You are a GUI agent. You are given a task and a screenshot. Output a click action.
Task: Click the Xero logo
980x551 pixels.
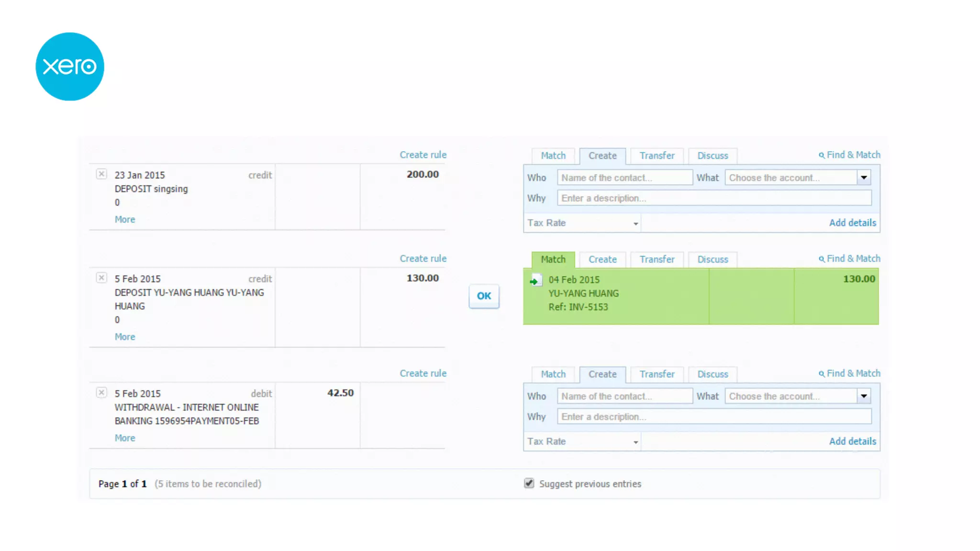(x=70, y=66)
